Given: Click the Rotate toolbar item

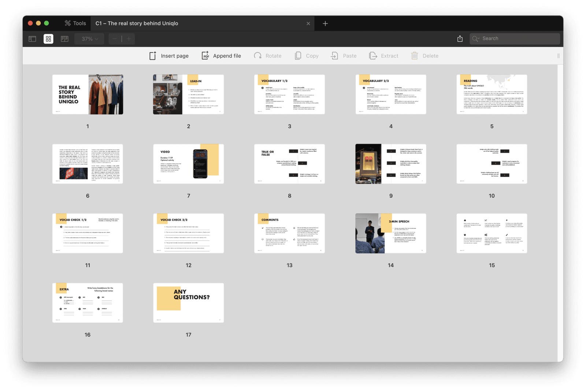Looking at the screenshot, I should tap(268, 56).
